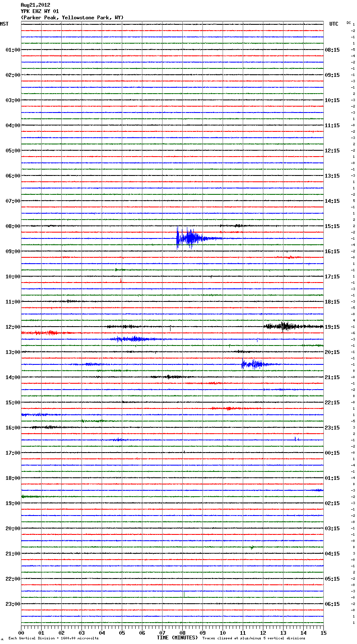This screenshot has width=357, height=644.
Task: Click the minute-axis tick label 10
Action: point(223,633)
